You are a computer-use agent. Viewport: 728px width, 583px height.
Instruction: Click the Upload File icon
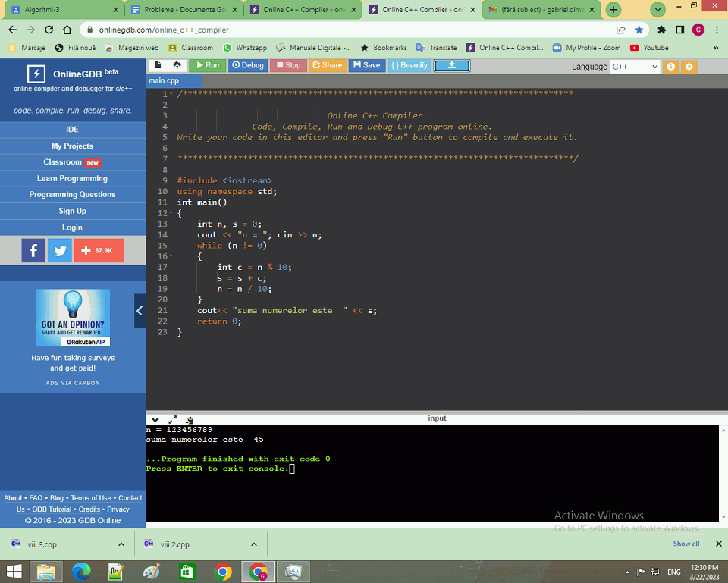(177, 66)
